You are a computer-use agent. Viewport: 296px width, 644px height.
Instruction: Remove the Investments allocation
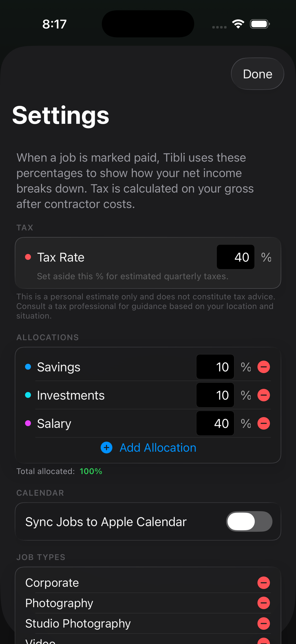pos(264,395)
